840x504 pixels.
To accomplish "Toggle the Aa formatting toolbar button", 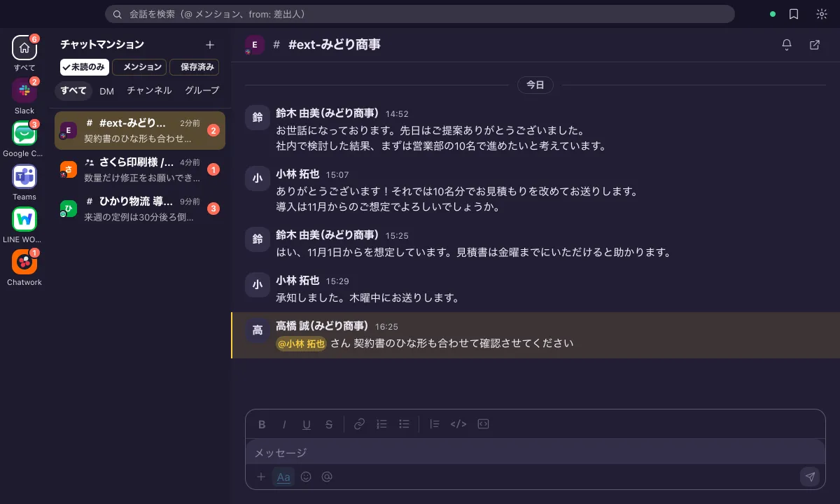I will (283, 477).
